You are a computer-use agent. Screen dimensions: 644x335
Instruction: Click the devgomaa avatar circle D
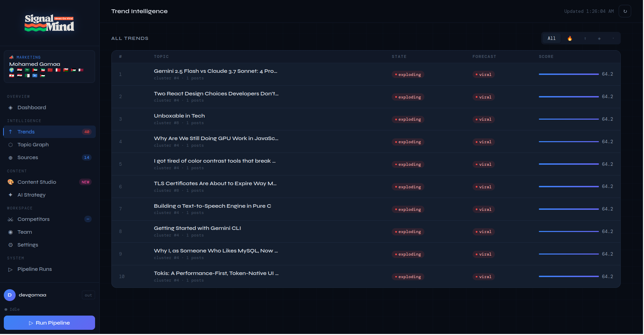coord(10,295)
